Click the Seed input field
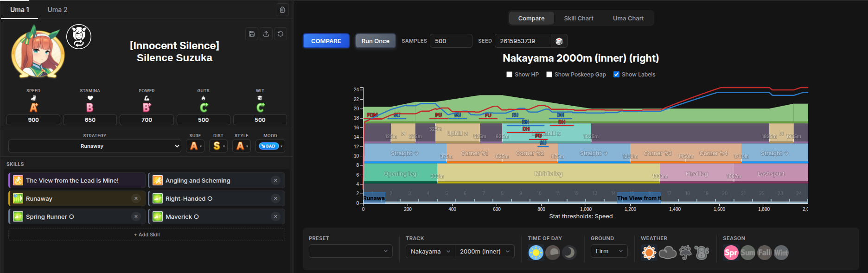This screenshot has width=868, height=273. tap(523, 41)
